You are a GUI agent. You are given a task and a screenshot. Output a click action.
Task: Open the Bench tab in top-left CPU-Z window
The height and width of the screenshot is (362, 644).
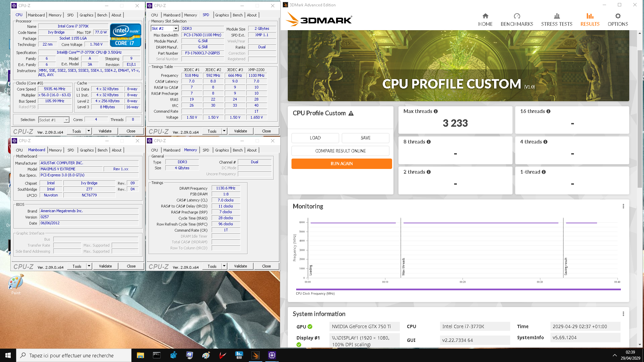click(x=102, y=15)
